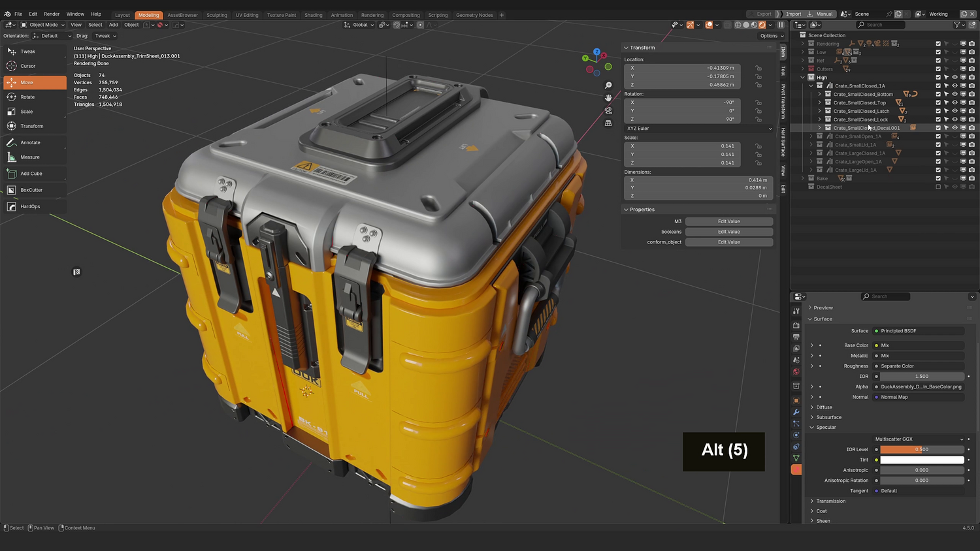Open the viewport Options button
Screen dimensions: 980x551
tap(772, 36)
